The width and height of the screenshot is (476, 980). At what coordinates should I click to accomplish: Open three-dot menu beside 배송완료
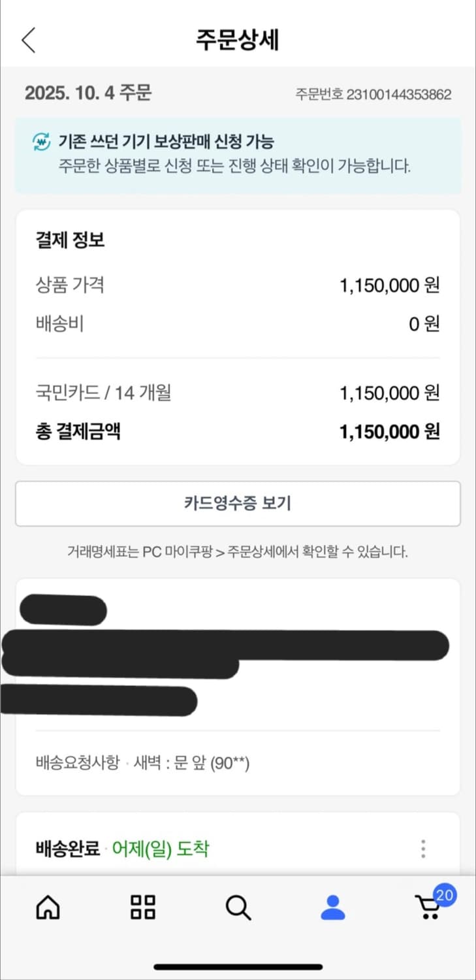[423, 849]
